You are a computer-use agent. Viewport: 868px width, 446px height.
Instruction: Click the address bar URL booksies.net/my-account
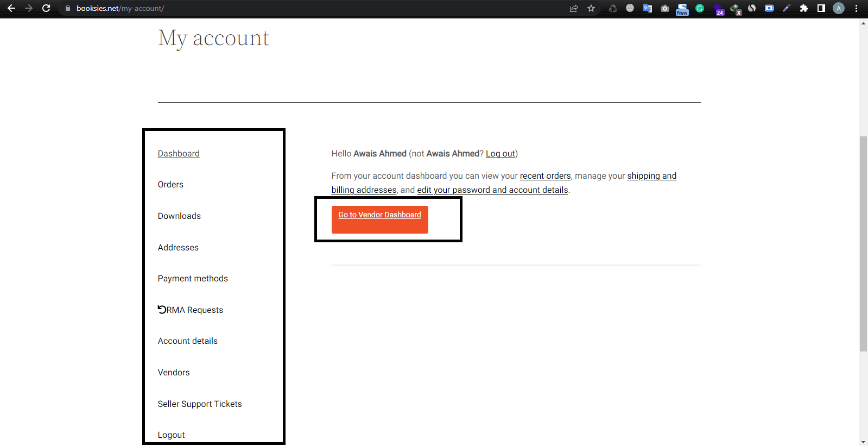(x=120, y=8)
